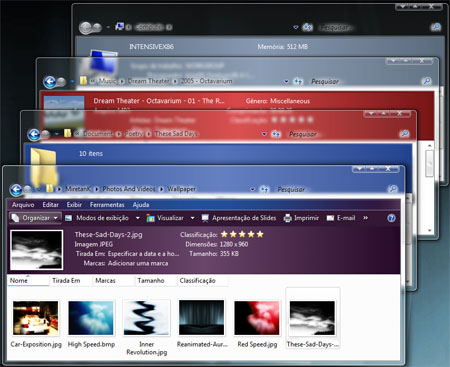Click search magnifier in Computer window
This screenshot has width=450, height=367.
pos(436,27)
